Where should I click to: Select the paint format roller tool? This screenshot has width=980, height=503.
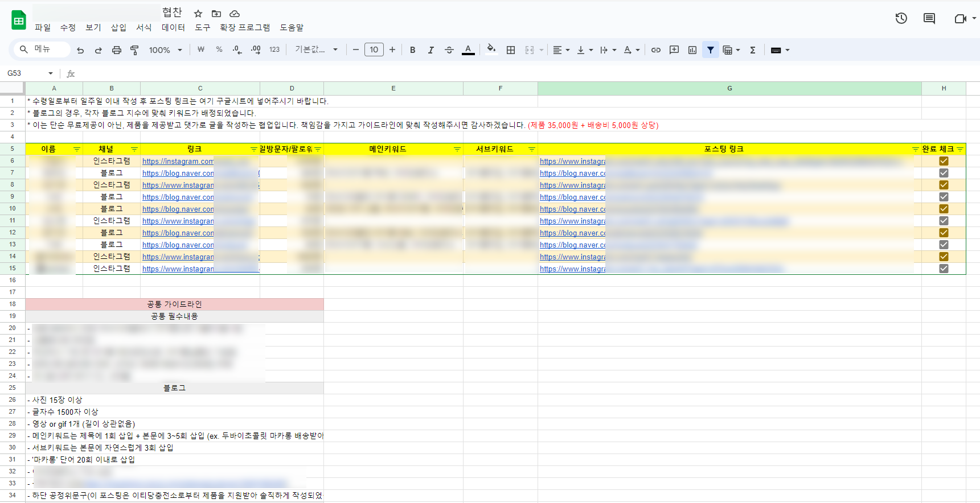[134, 50]
